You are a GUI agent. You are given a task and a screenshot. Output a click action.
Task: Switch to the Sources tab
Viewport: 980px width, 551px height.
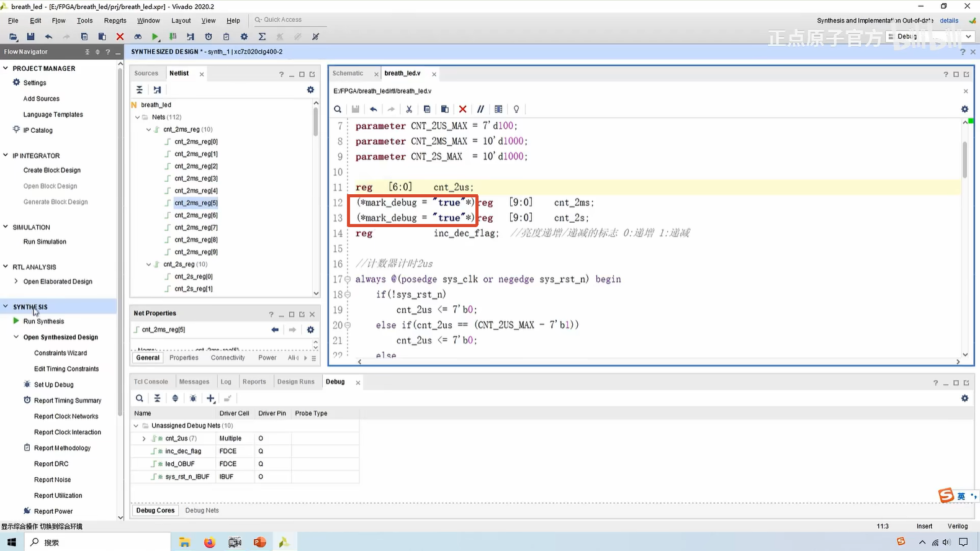(x=146, y=73)
